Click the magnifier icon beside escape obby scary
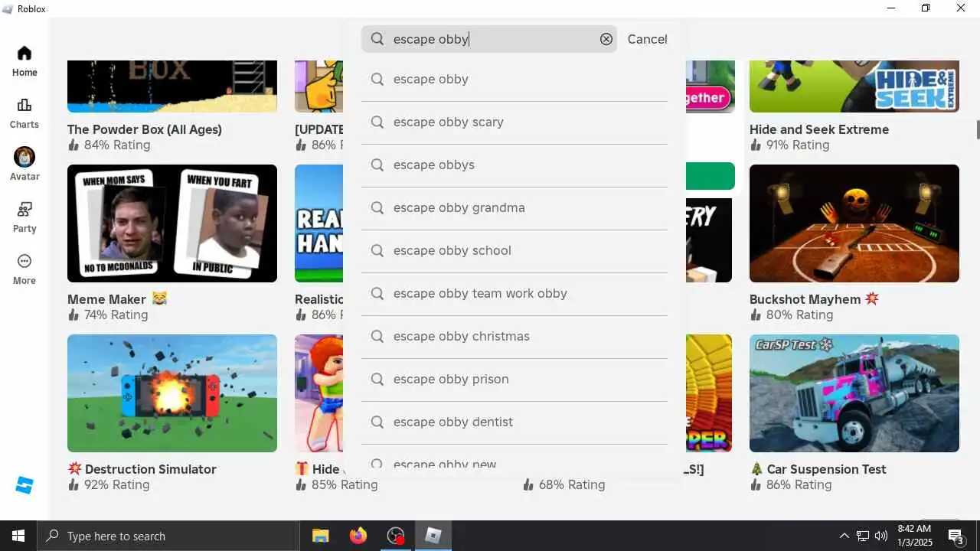Image resolution: width=980 pixels, height=551 pixels. coord(377,122)
